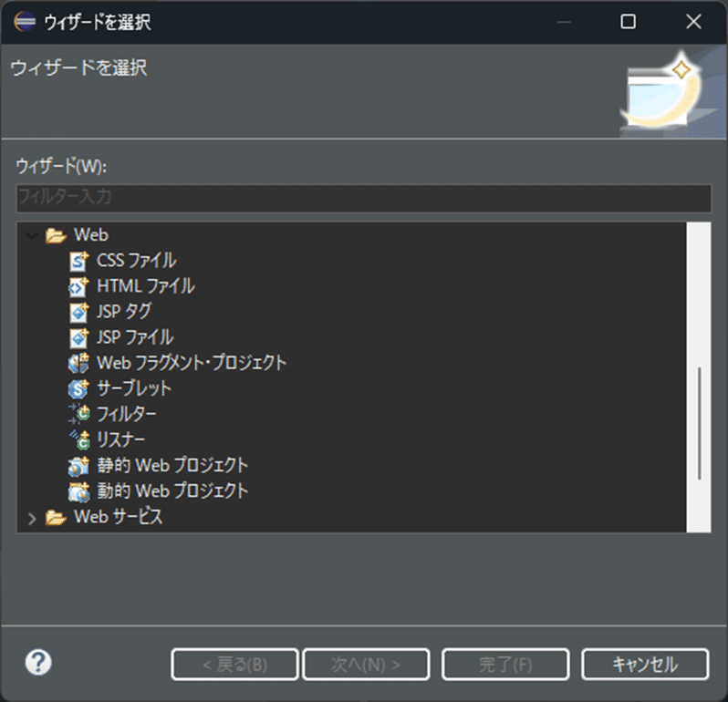Select JSP ファイル text row
Image resolution: width=728 pixels, height=702 pixels.
(x=135, y=337)
